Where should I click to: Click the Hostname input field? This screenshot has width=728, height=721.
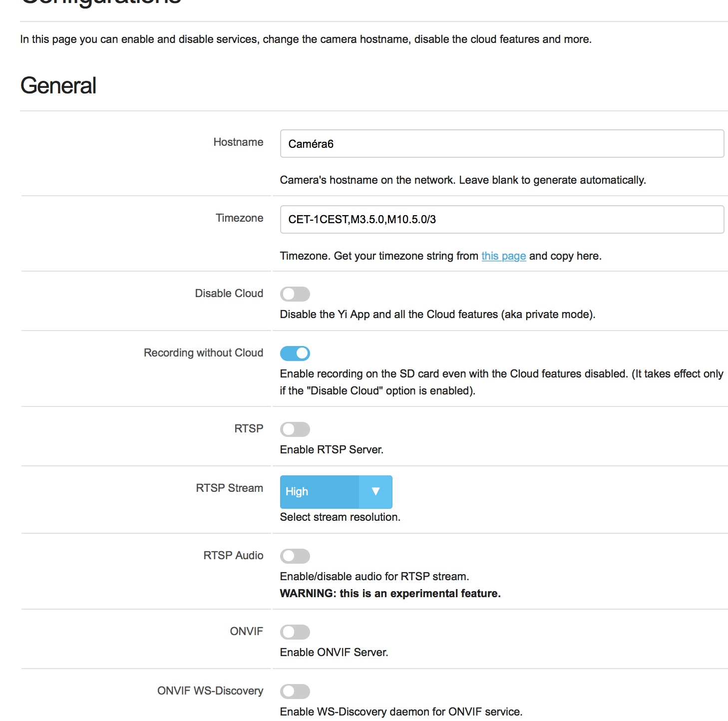(x=502, y=144)
